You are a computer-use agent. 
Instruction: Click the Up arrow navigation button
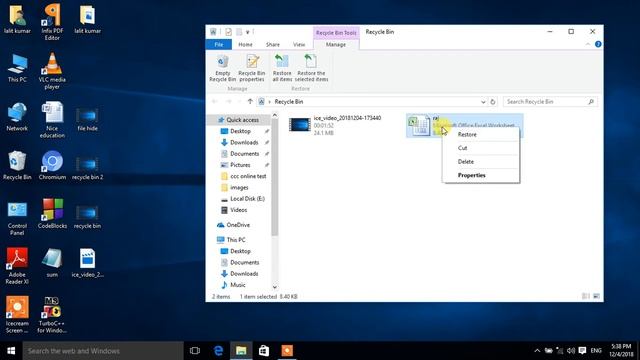pos(250,102)
